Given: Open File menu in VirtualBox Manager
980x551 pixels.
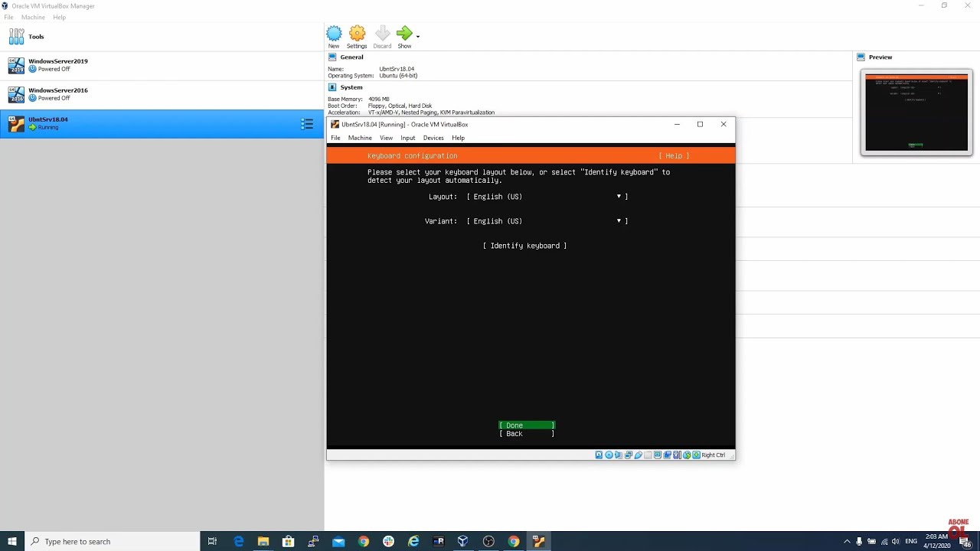Looking at the screenshot, I should [x=8, y=17].
